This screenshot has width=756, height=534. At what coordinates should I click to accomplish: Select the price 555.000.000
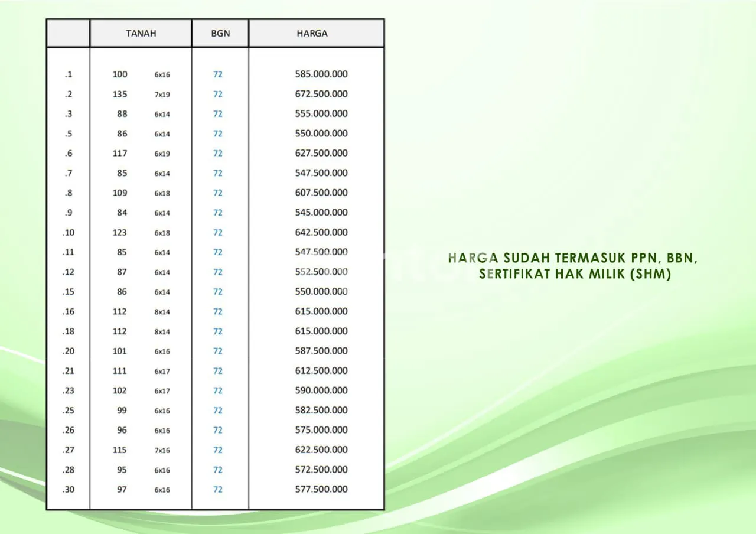click(321, 113)
